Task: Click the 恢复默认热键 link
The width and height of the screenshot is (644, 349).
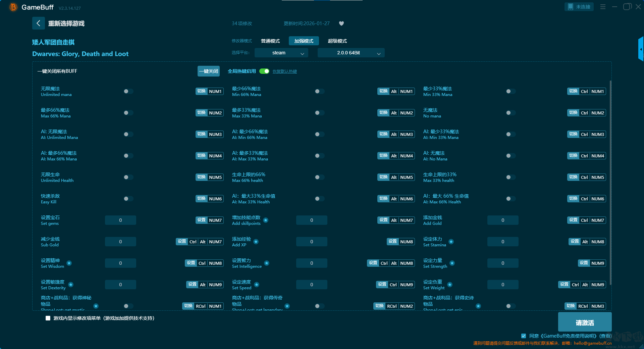Action: point(285,71)
